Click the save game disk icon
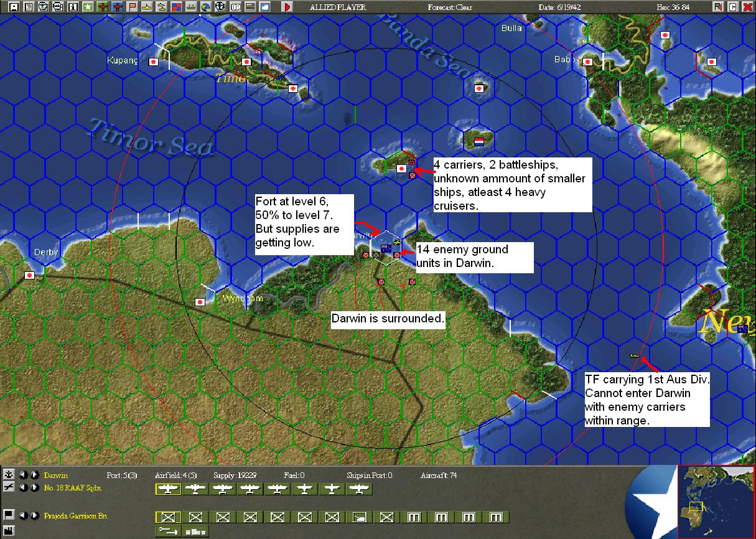 [x=14, y=7]
